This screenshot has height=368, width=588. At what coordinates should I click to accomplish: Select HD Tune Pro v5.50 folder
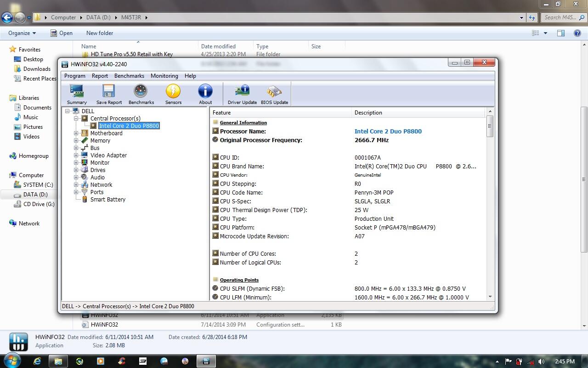(132, 54)
